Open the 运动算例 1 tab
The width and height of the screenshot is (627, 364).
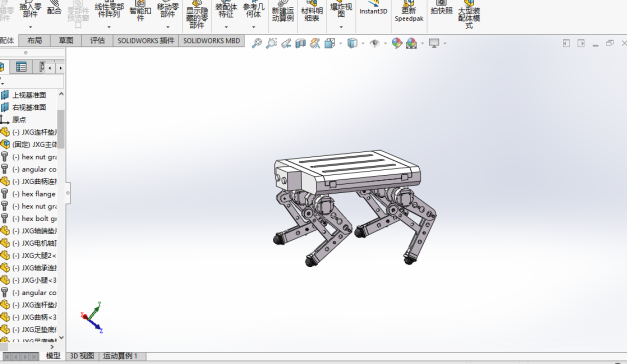[120, 356]
